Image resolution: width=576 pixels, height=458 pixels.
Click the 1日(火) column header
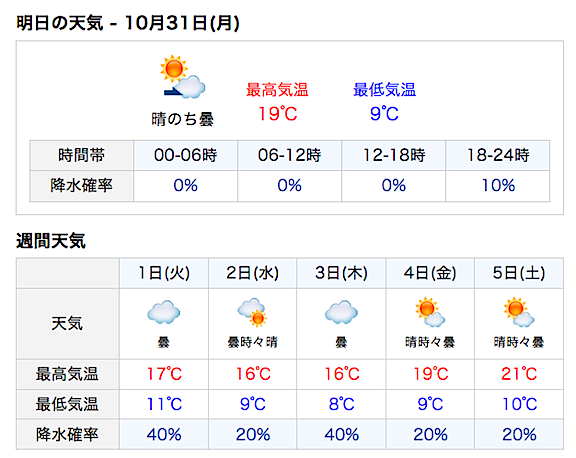164,273
